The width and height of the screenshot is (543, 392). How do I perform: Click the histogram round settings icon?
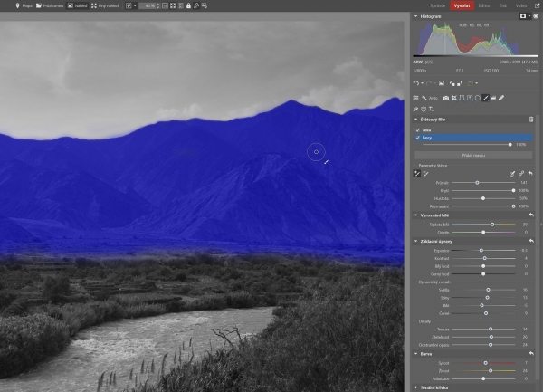[x=536, y=16]
